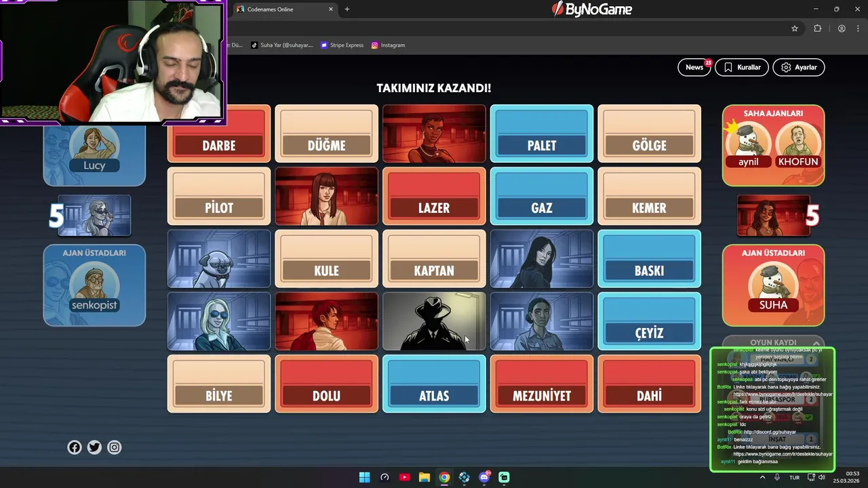Screen dimensions: 868x488
Task: Click microphone tray icon
Action: (x=777, y=477)
